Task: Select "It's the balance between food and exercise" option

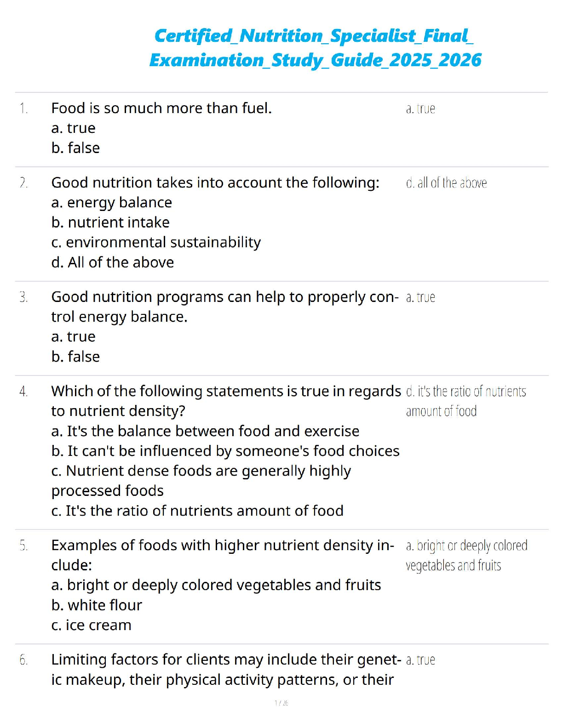Action: click(205, 431)
